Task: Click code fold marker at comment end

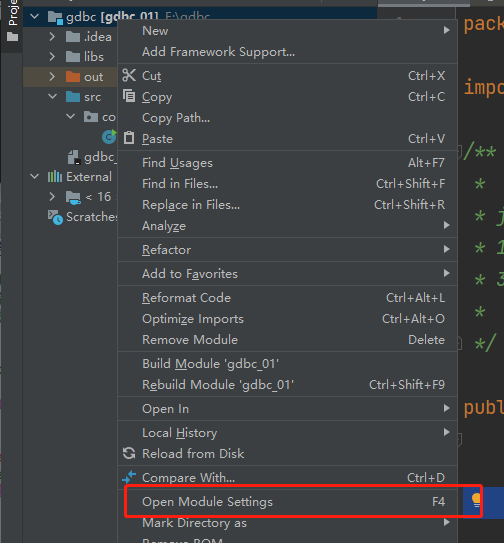Action: click(x=459, y=343)
